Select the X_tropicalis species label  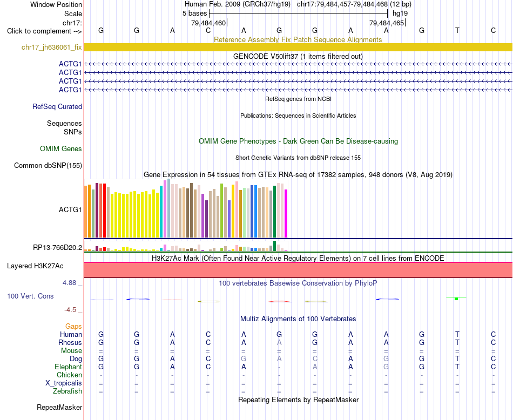pos(64,383)
